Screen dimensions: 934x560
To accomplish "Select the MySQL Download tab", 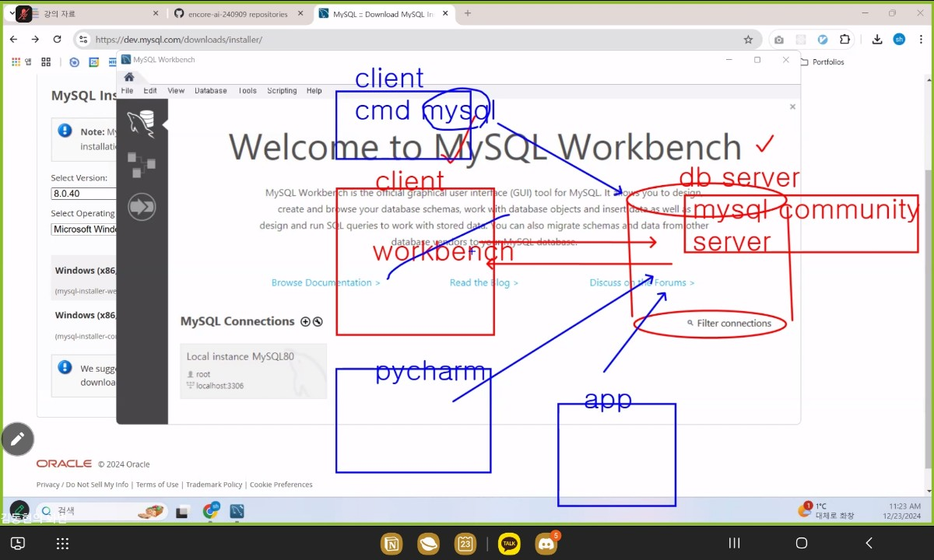I will coord(384,14).
